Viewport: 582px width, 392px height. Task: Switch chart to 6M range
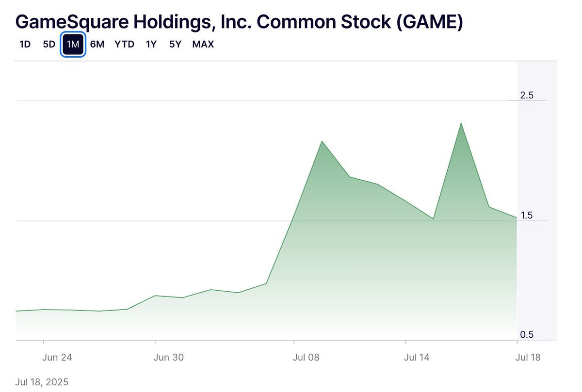(97, 45)
